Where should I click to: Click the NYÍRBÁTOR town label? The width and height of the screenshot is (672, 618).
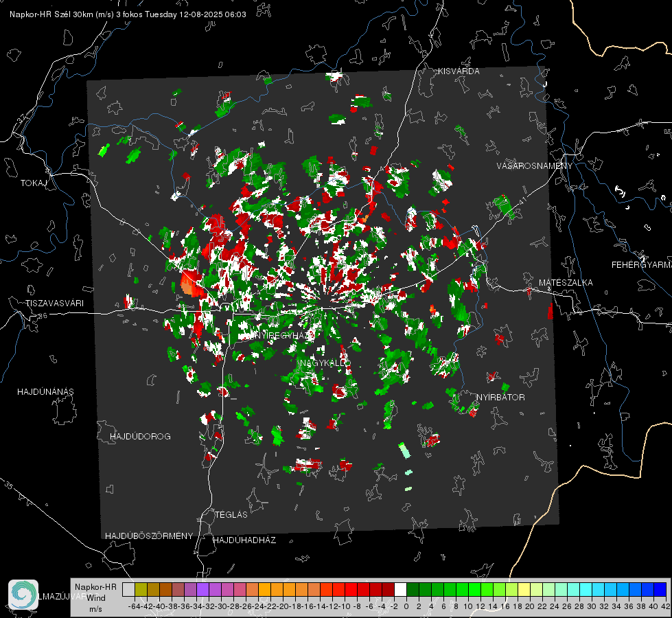[x=500, y=398]
